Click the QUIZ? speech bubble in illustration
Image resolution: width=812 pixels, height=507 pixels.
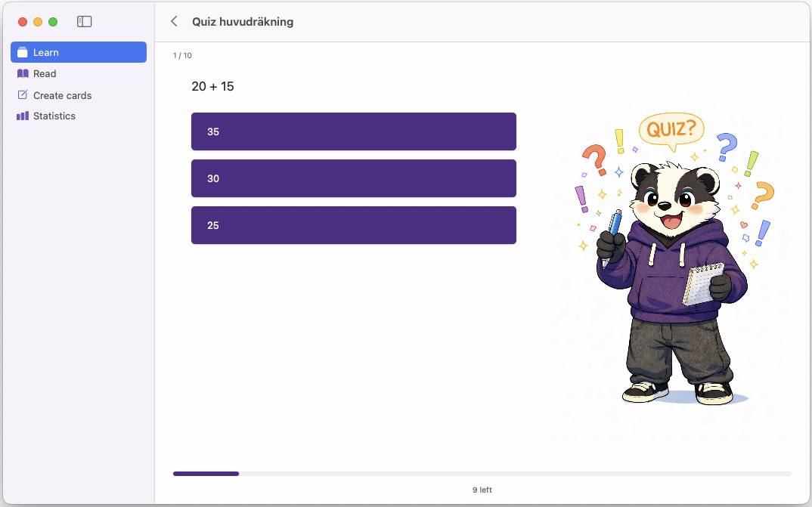671,129
